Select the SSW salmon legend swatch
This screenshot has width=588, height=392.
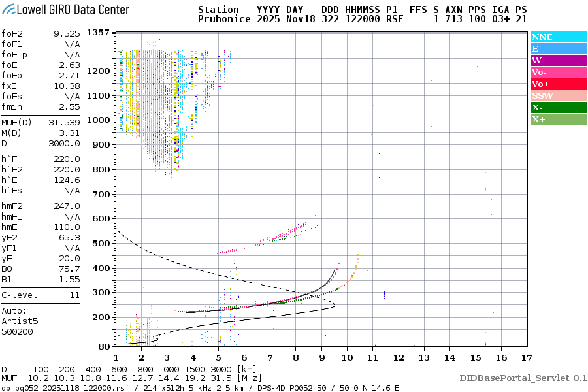point(559,96)
